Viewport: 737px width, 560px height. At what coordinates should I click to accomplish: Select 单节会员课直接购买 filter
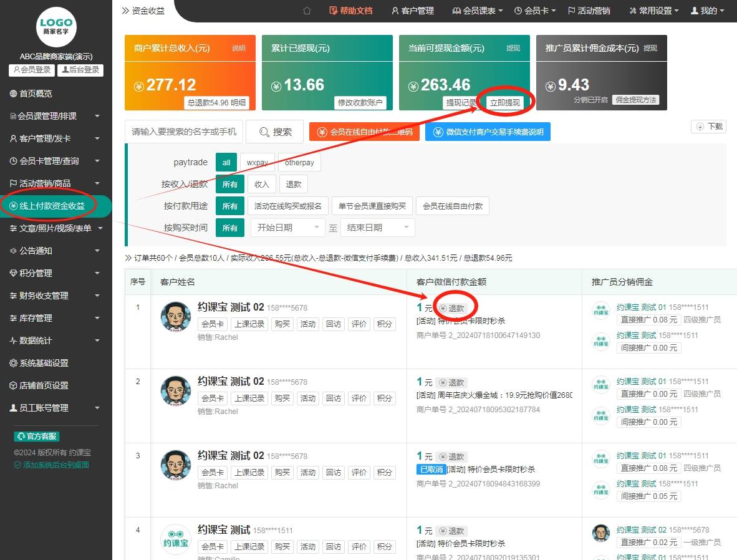pos(372,206)
